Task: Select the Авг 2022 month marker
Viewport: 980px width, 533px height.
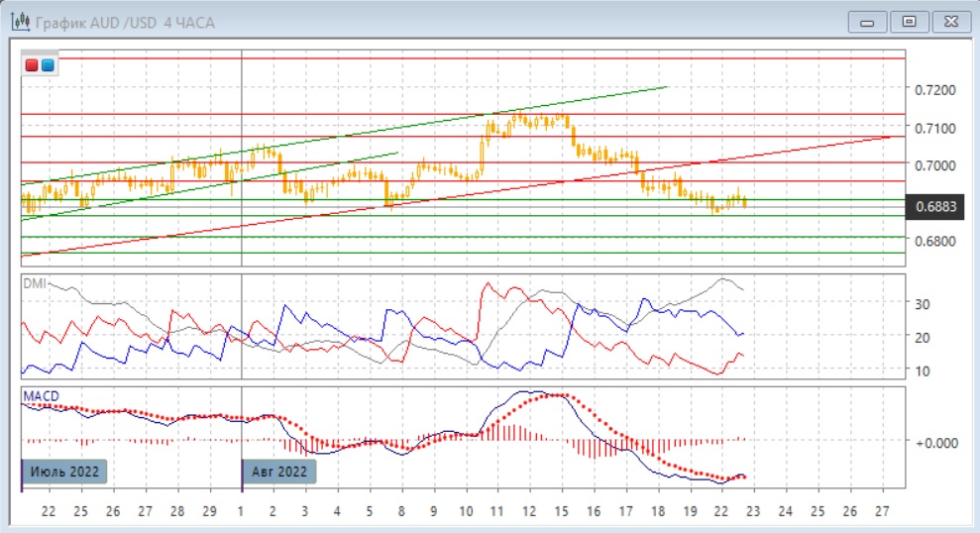Action: pos(280,471)
